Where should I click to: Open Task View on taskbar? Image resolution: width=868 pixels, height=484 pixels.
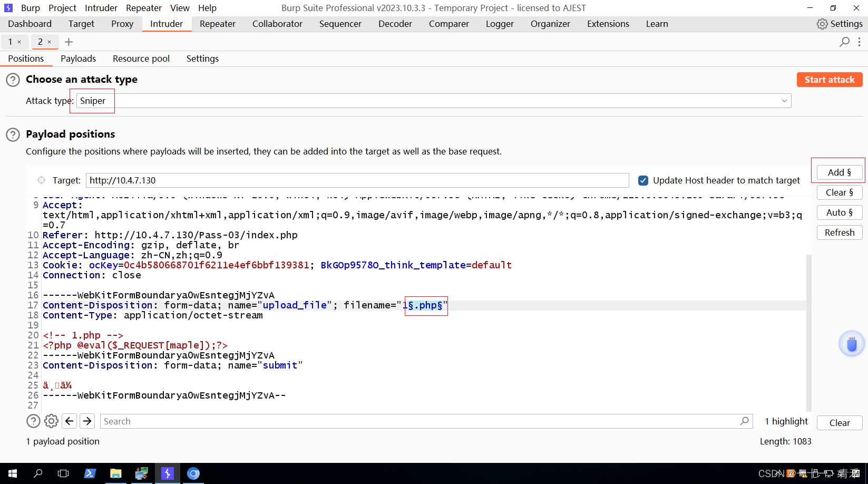coord(63,473)
